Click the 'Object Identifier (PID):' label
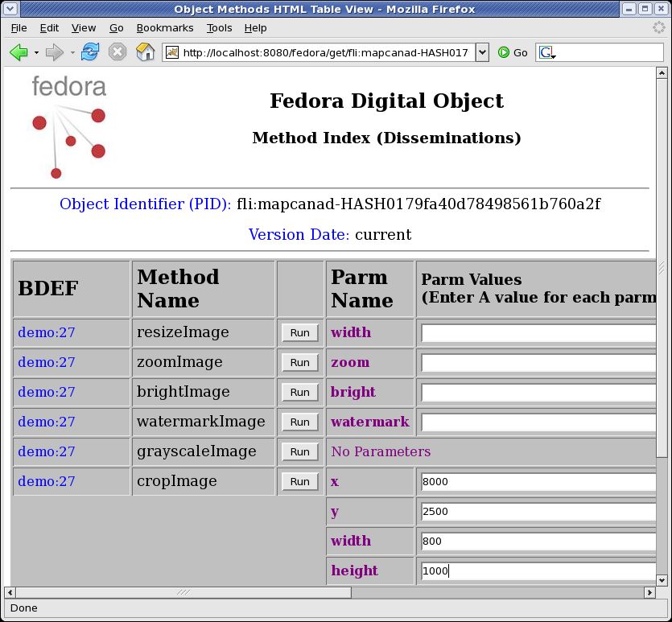This screenshot has height=622, width=672. click(x=146, y=204)
